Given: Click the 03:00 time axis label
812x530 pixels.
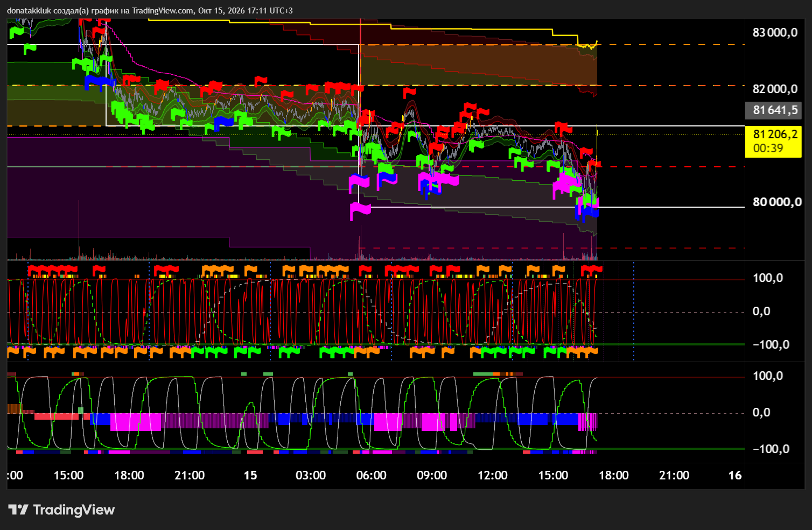Looking at the screenshot, I should pyautogui.click(x=311, y=475).
